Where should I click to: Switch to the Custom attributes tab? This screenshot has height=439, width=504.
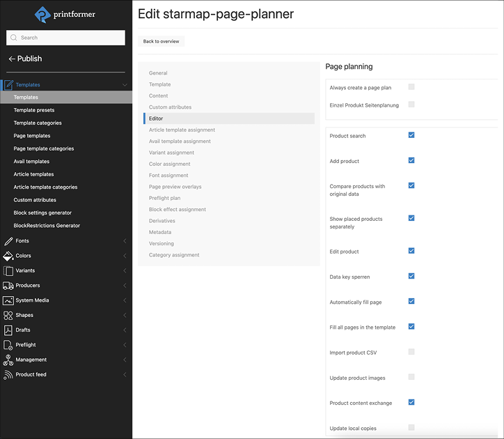[170, 107]
